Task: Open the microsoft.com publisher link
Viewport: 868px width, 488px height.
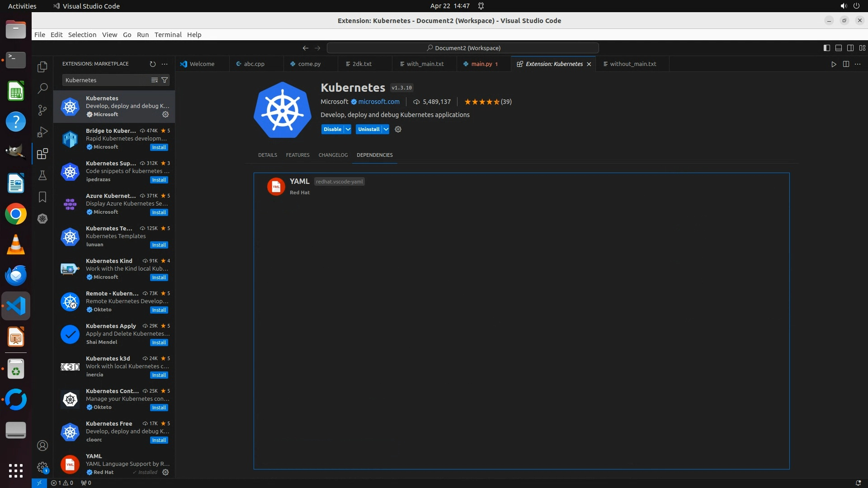Action: (379, 102)
